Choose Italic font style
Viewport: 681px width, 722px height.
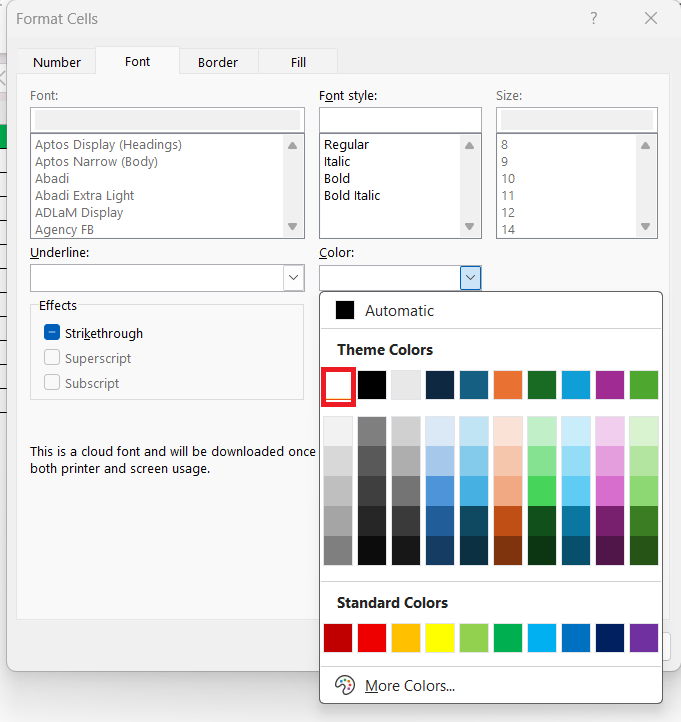337,162
